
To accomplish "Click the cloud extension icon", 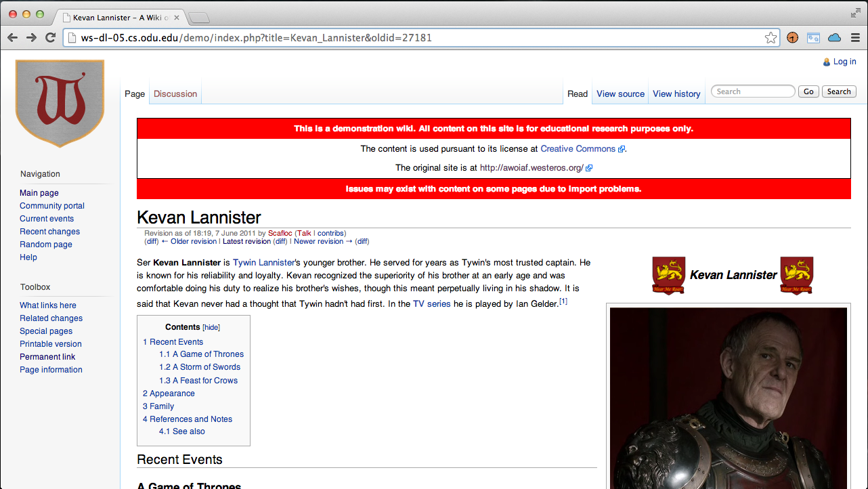I will [x=834, y=38].
